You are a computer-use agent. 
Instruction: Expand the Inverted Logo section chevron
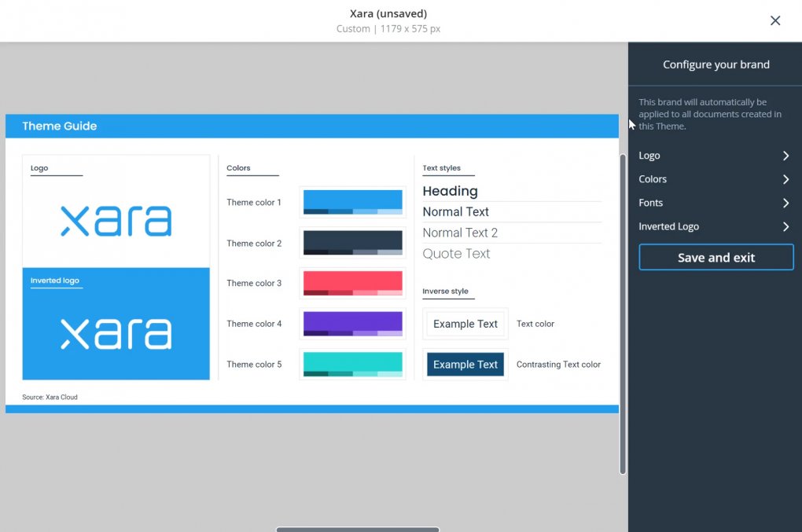tap(785, 226)
